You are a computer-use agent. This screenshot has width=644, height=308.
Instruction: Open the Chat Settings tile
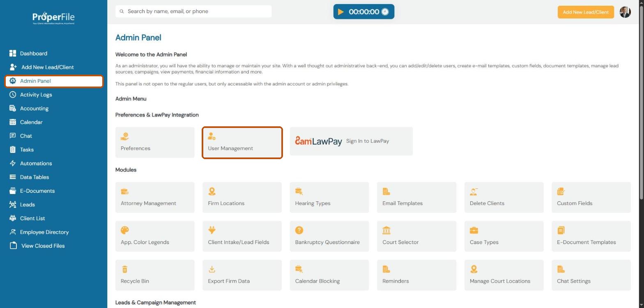point(591,275)
